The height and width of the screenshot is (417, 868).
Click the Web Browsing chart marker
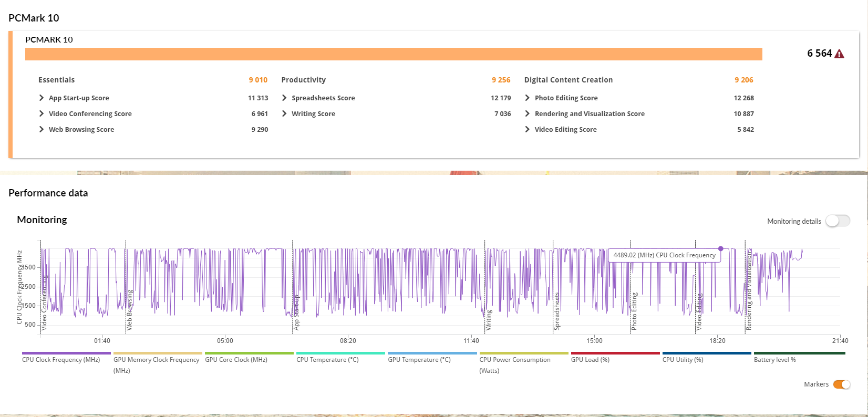click(x=130, y=310)
